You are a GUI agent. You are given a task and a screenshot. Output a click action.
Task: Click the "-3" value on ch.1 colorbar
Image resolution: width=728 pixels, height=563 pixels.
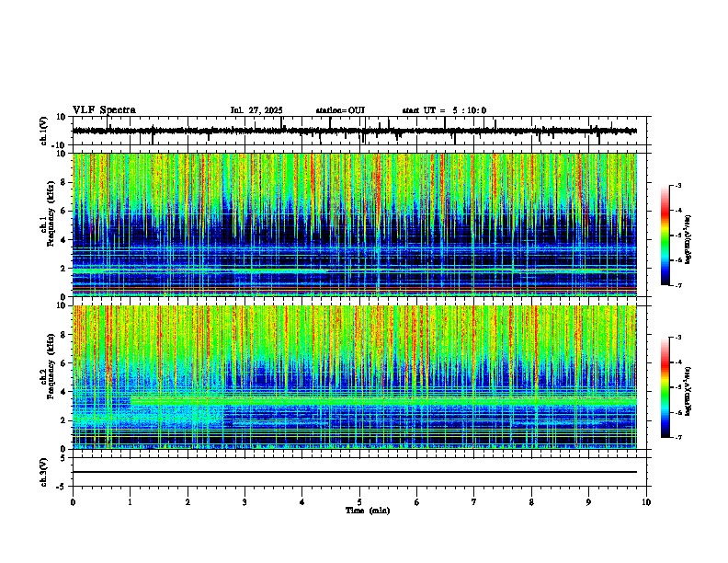pyautogui.click(x=678, y=185)
